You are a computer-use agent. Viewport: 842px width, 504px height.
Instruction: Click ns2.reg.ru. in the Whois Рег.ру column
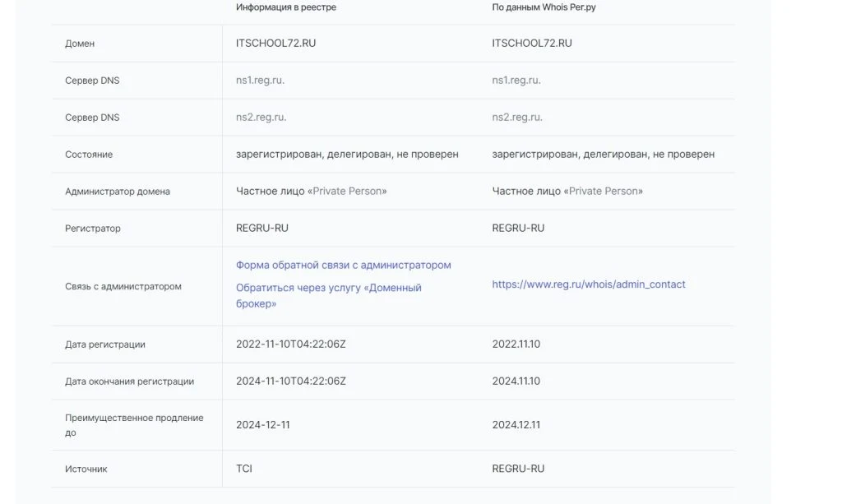pos(517,118)
